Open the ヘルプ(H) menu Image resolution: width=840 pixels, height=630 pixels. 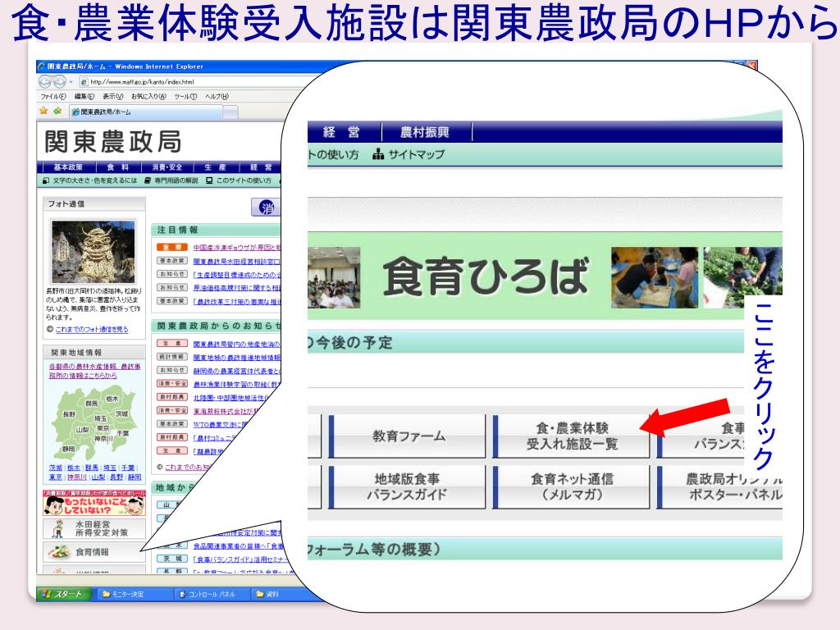pyautogui.click(x=217, y=97)
